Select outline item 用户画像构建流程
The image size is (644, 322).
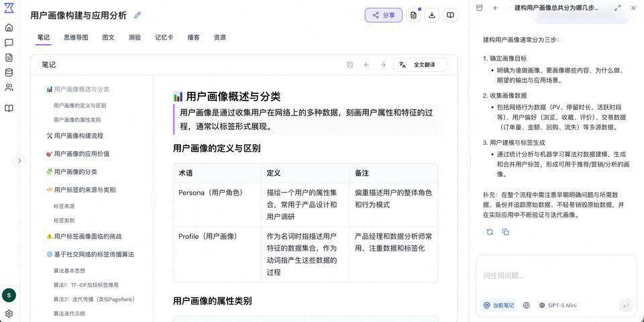tap(74, 136)
